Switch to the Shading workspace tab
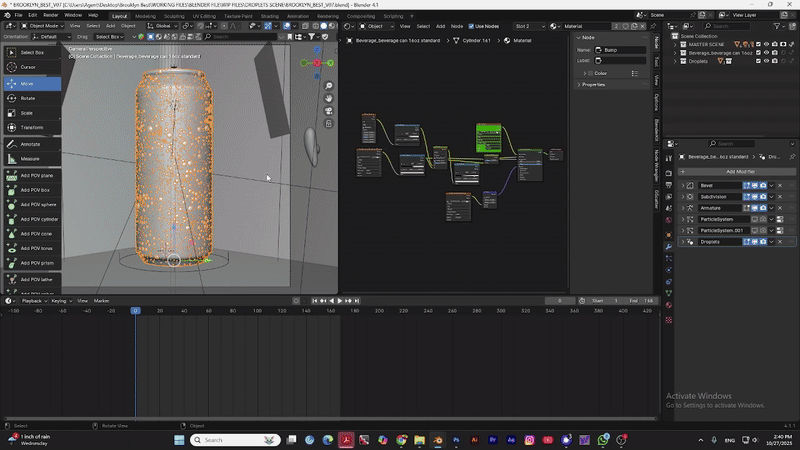 click(x=270, y=16)
